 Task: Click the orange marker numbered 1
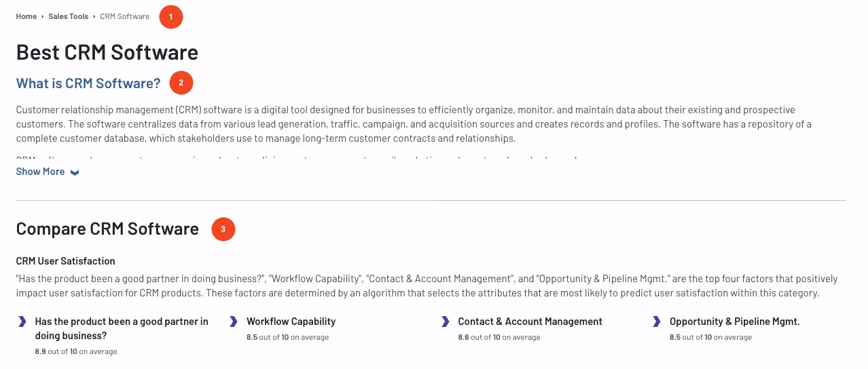coord(171,16)
